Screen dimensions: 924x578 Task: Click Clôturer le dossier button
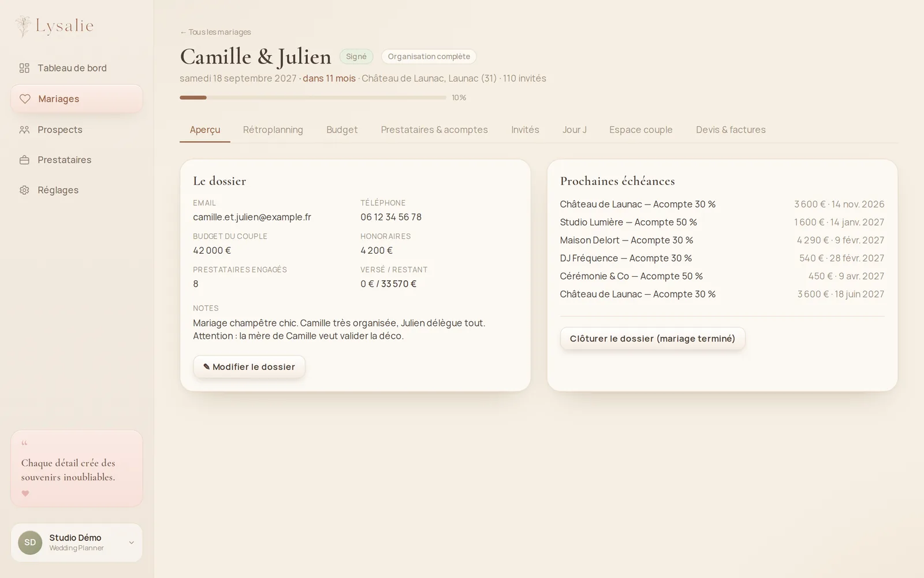point(653,339)
